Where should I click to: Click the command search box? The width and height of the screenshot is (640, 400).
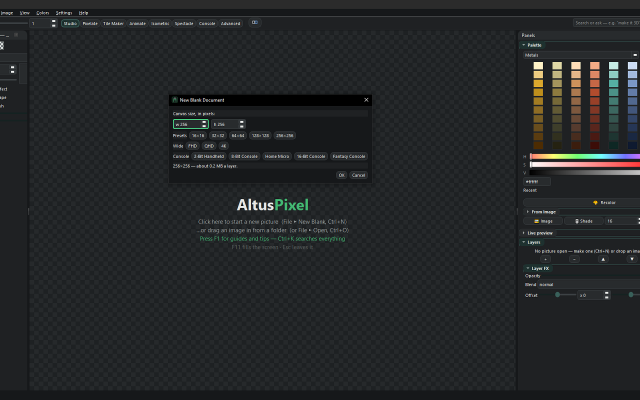[607, 23]
